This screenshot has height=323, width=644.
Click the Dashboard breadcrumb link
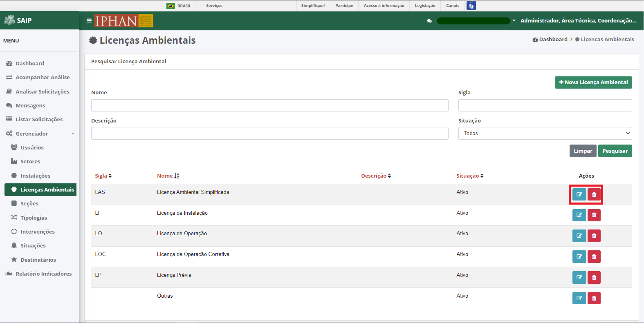coord(550,39)
